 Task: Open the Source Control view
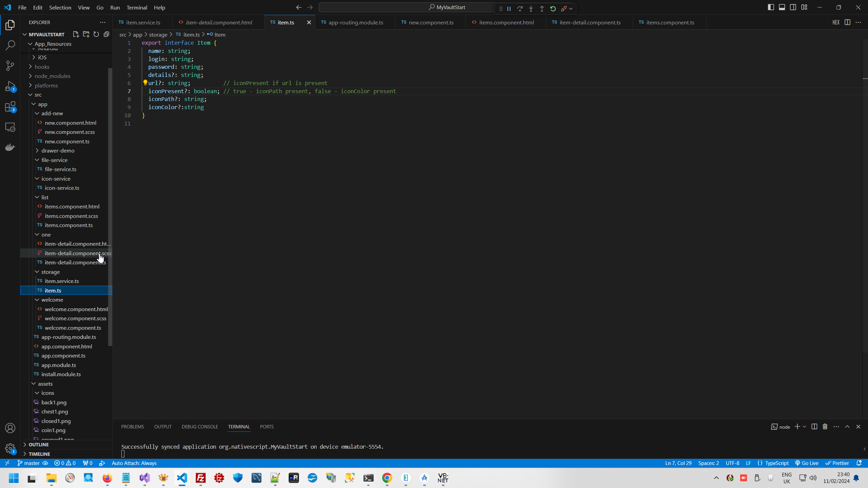tap(10, 65)
